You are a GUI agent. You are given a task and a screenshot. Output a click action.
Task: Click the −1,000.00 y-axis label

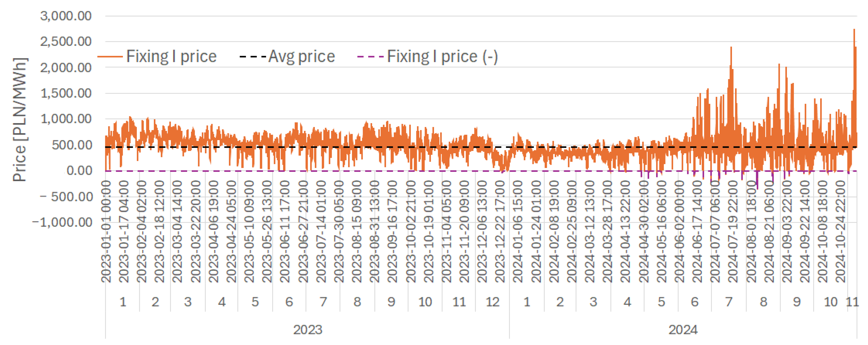click(x=62, y=222)
